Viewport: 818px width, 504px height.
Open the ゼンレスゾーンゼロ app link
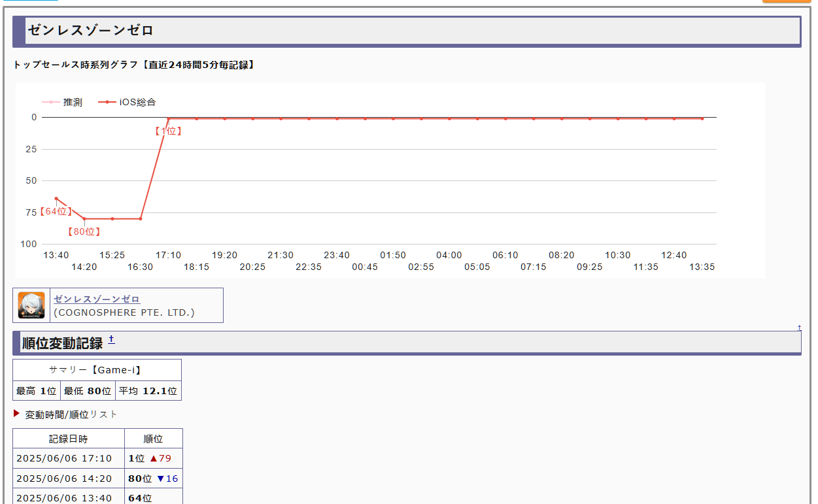pyautogui.click(x=97, y=299)
